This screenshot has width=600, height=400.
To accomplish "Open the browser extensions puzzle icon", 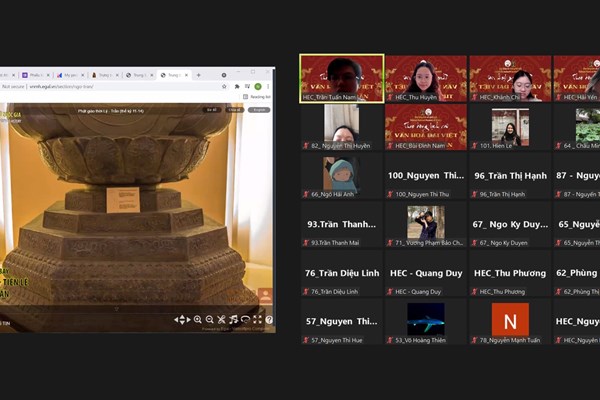I will click(237, 87).
